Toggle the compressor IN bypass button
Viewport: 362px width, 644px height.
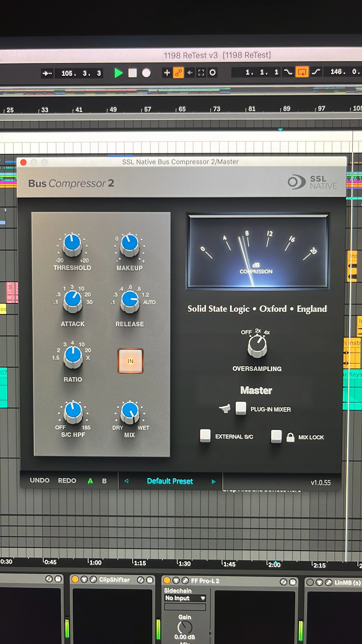130,361
